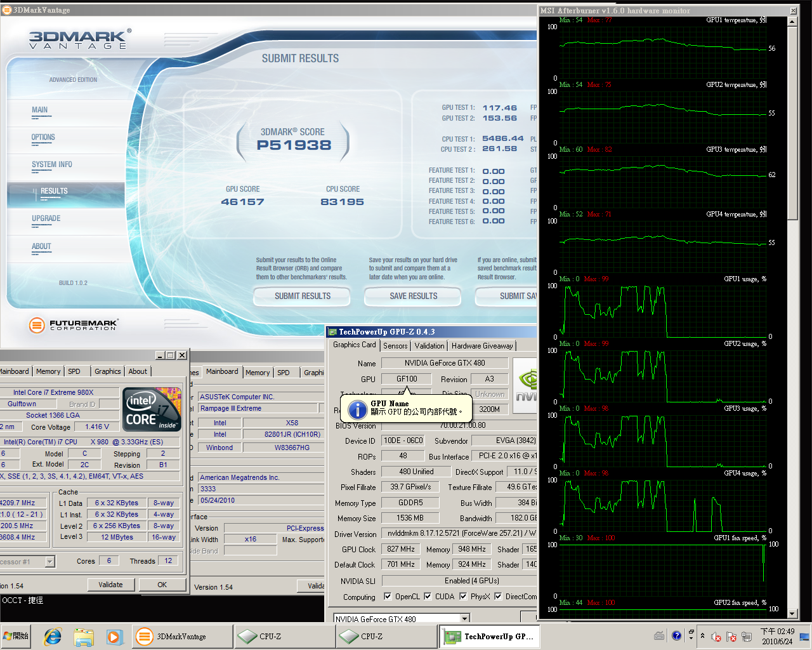Viewport: 812px width, 650px height.
Task: Click the 'Rampage III Extreme' model field
Action: 258,409
